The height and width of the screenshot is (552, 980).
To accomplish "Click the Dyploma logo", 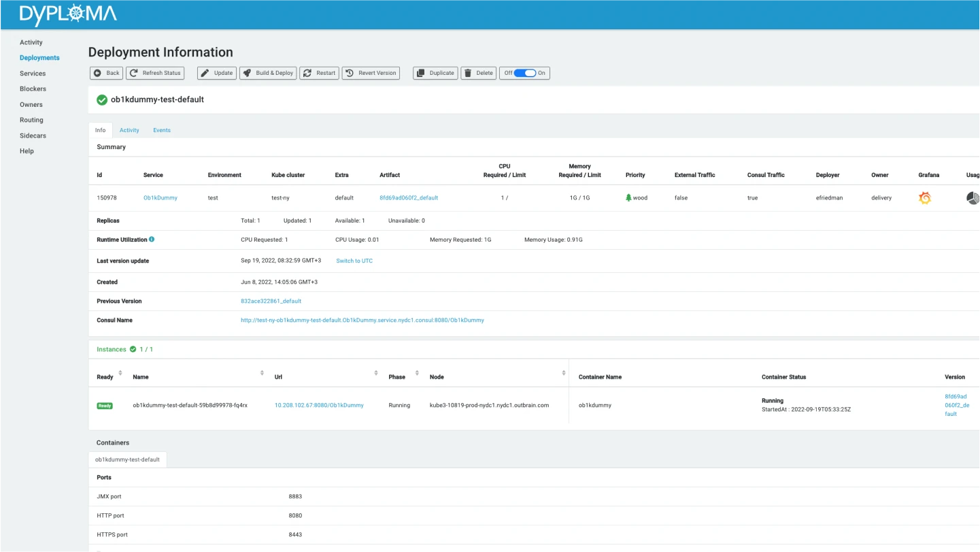I will 68,14.
